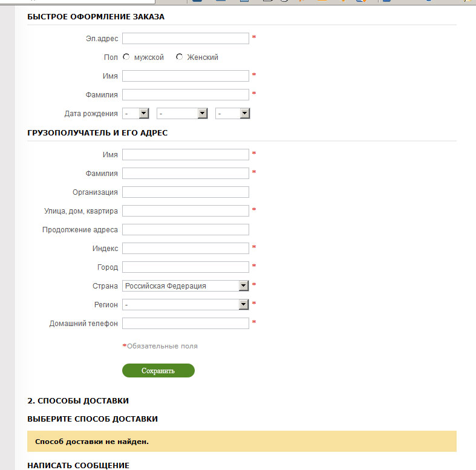Select the мужской radio button
Viewport: 476px width, 470px height.
[126, 57]
